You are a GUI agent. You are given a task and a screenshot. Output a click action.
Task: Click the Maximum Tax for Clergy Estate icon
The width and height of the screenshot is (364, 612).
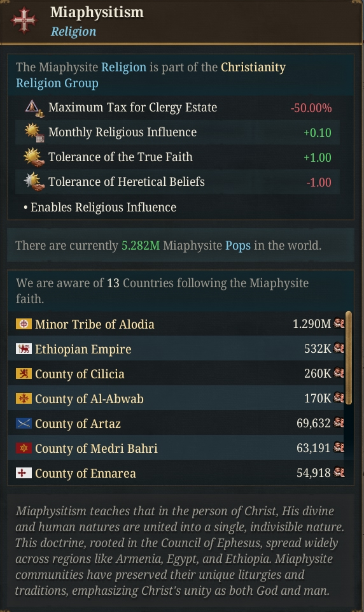tap(34, 108)
